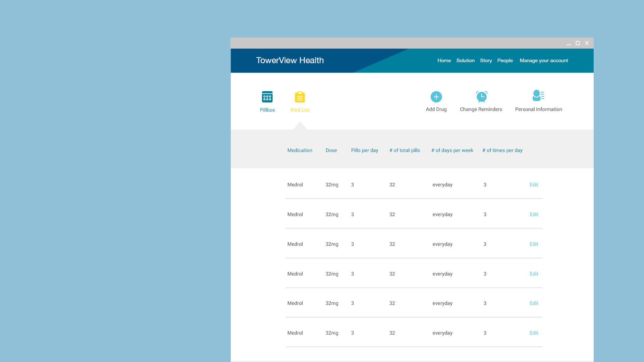Minimize the TowerView Health window
The width and height of the screenshot is (644, 362).
pyautogui.click(x=569, y=43)
